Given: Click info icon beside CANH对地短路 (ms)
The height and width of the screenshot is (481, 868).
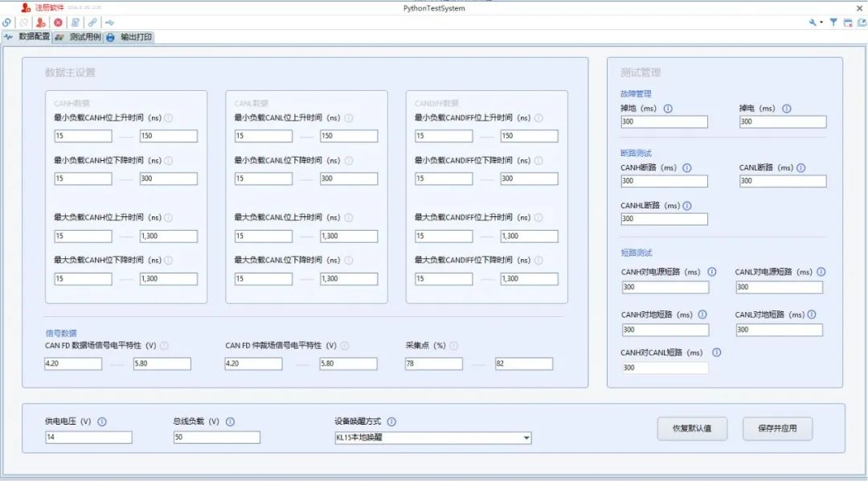Looking at the screenshot, I should [702, 314].
